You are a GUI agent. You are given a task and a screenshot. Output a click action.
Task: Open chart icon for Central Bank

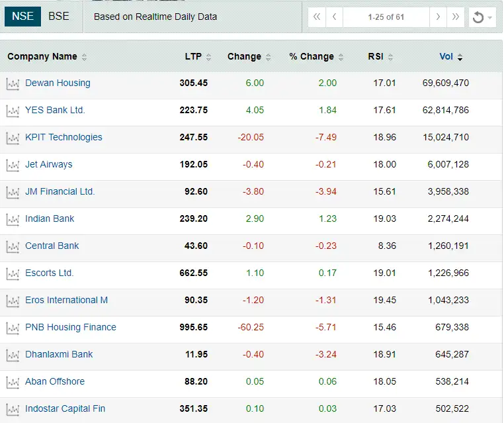[x=13, y=247]
